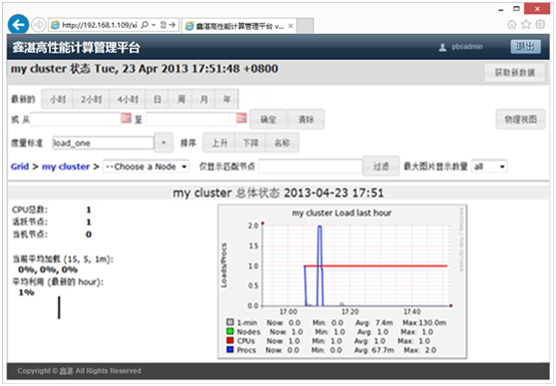Image resolution: width=556 pixels, height=386 pixels.
Task: Open the Choose a Node dropdown
Action: pyautogui.click(x=146, y=166)
